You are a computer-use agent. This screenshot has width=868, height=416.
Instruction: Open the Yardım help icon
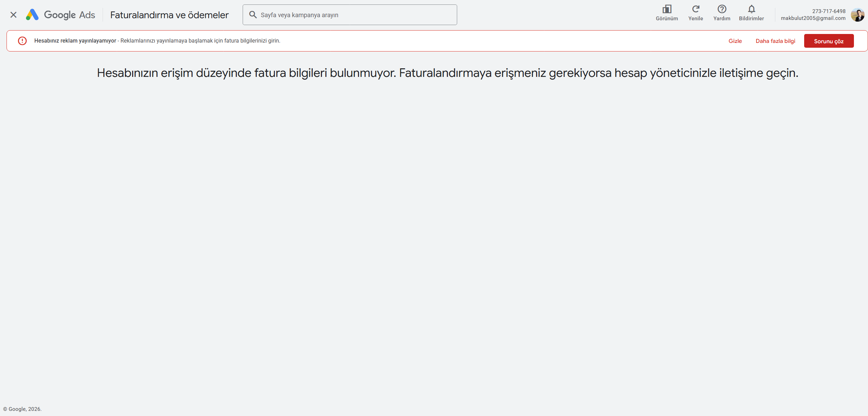[721, 9]
